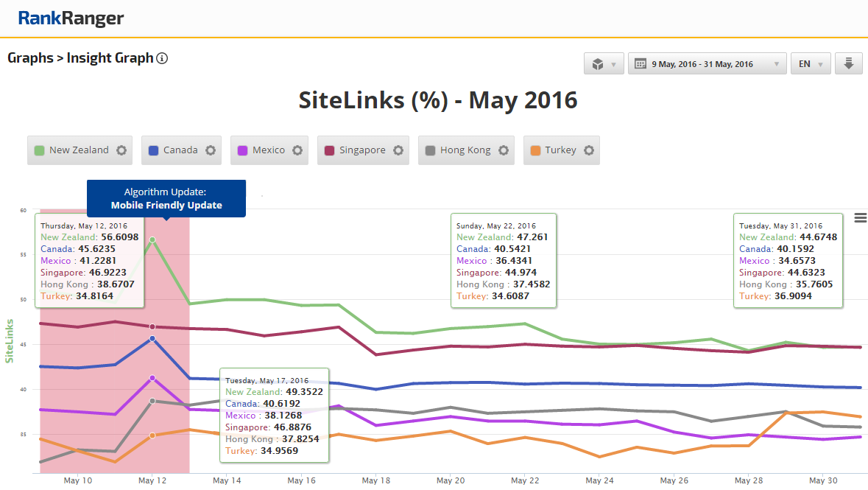Click Turkey value 36.9094 in tooltip
Image resolution: width=868 pixels, height=490 pixels.
coord(793,296)
